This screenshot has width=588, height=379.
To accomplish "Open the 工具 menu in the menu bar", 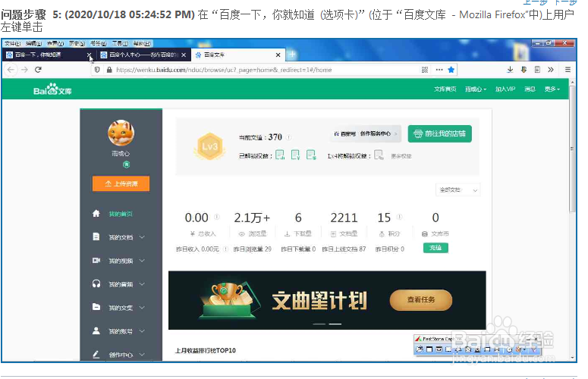I will pyautogui.click(x=120, y=44).
